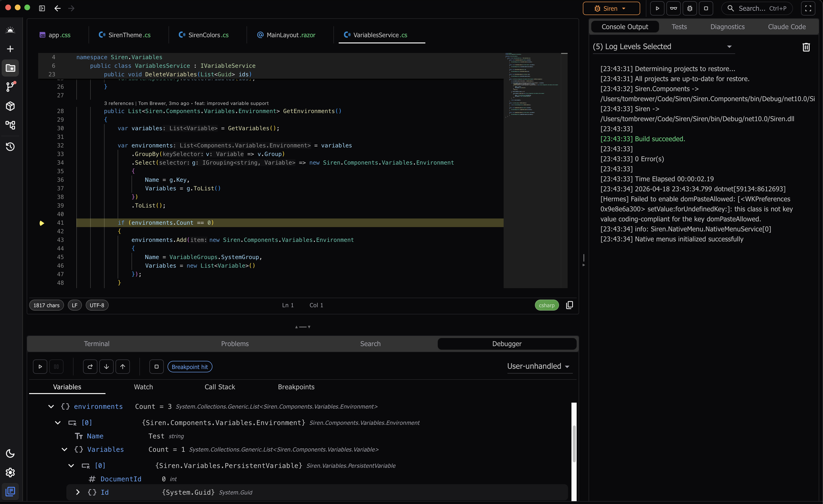Collapse the first [0] Environment node

coord(58,423)
